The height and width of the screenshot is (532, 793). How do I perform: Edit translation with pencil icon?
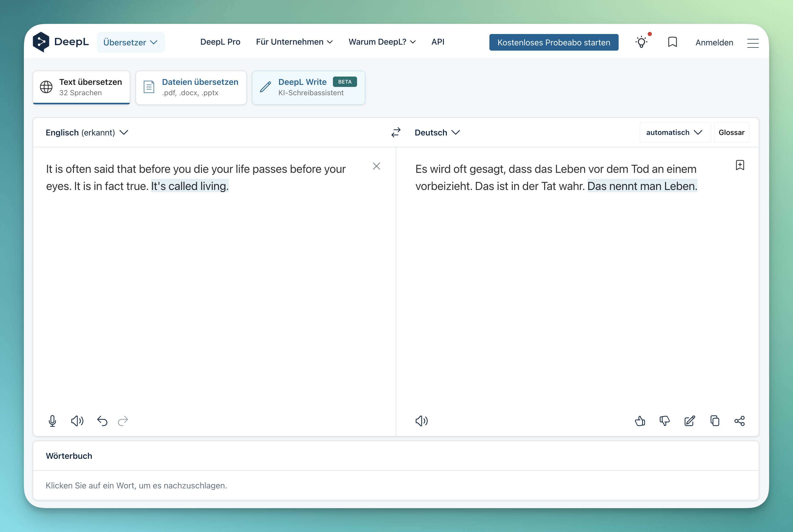pyautogui.click(x=689, y=421)
